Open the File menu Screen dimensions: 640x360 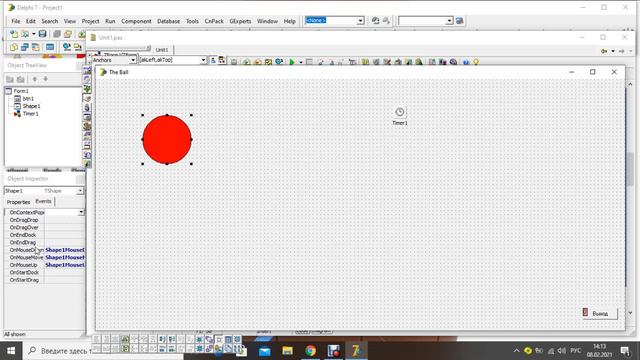(x=16, y=21)
